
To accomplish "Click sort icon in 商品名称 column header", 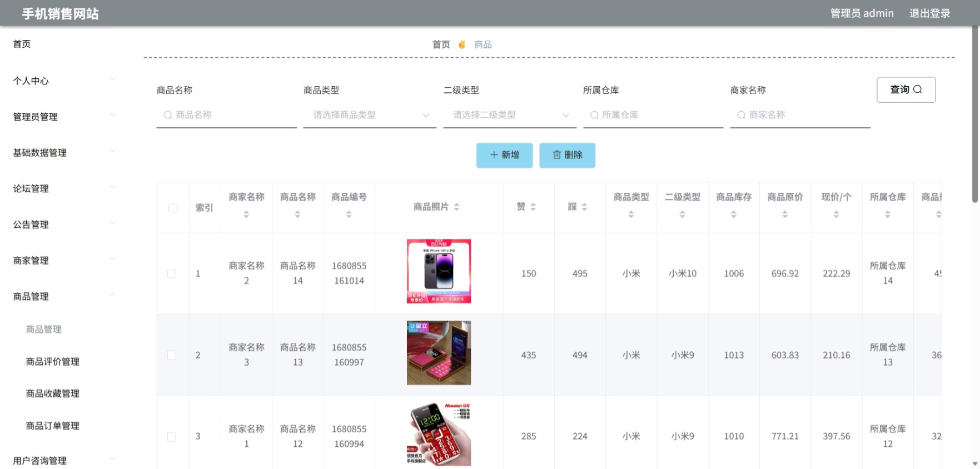I will [x=297, y=214].
